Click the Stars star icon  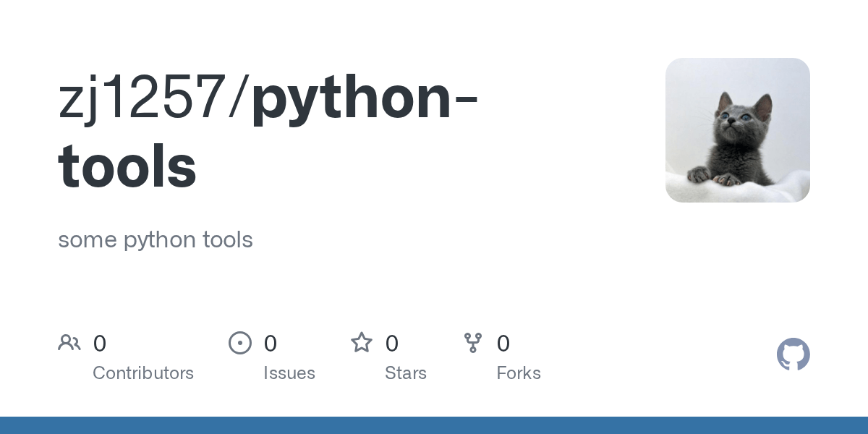362,343
